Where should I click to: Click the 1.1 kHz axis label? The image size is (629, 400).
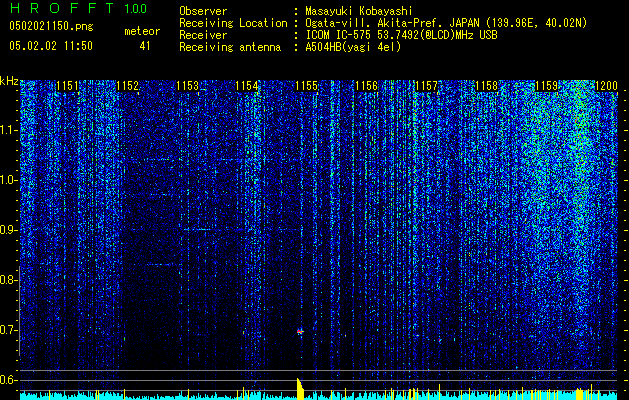click(8, 130)
